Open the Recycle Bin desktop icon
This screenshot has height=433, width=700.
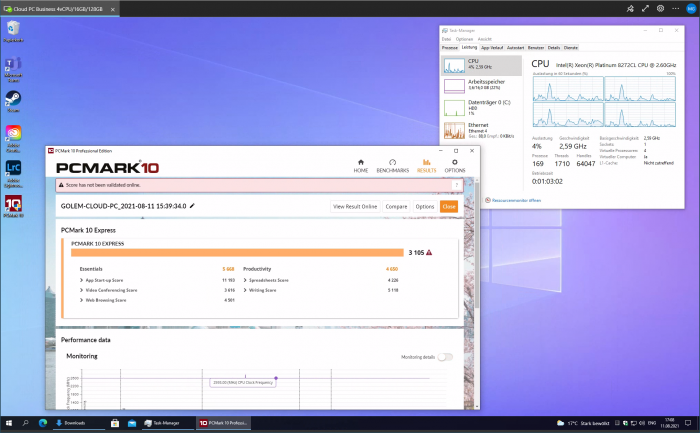13,31
